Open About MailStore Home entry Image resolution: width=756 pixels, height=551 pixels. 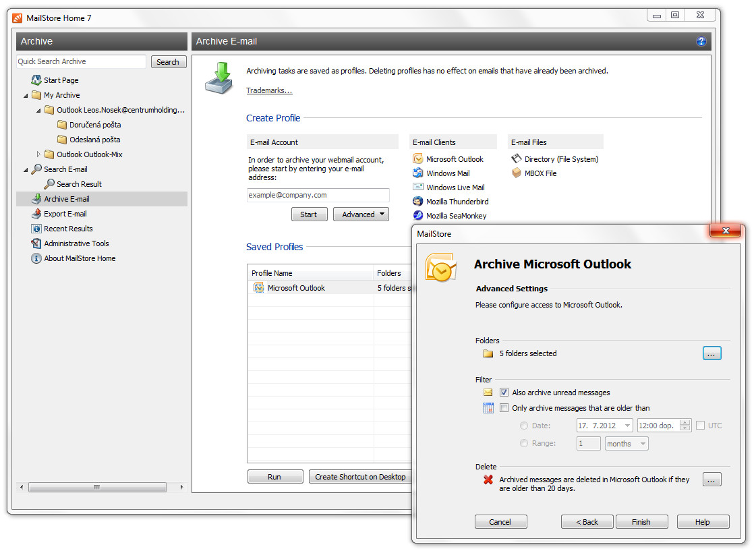coord(80,258)
